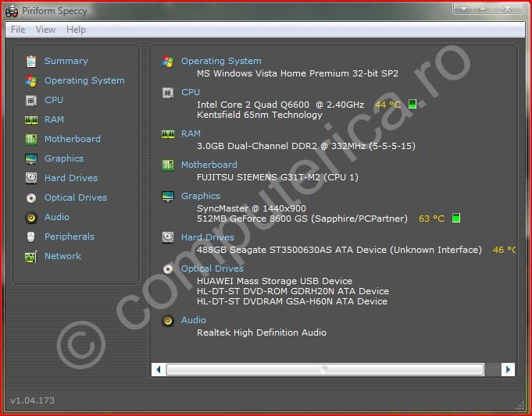The height and width of the screenshot is (416, 532).
Task: Open the View menu
Action: point(45,30)
